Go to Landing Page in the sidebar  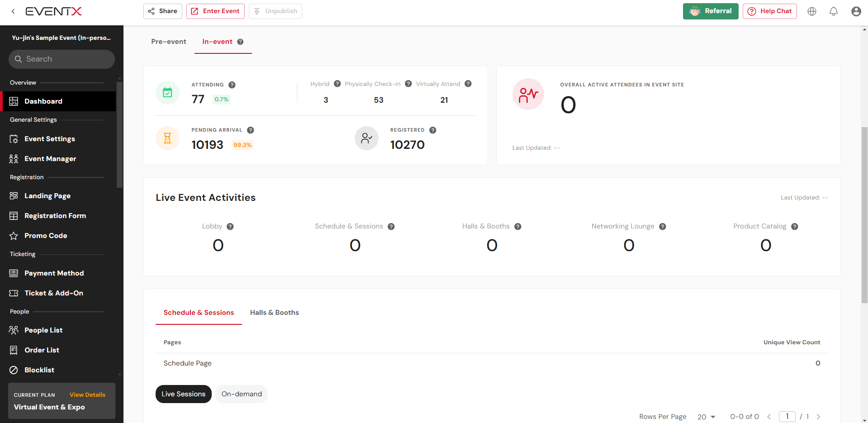point(59,196)
